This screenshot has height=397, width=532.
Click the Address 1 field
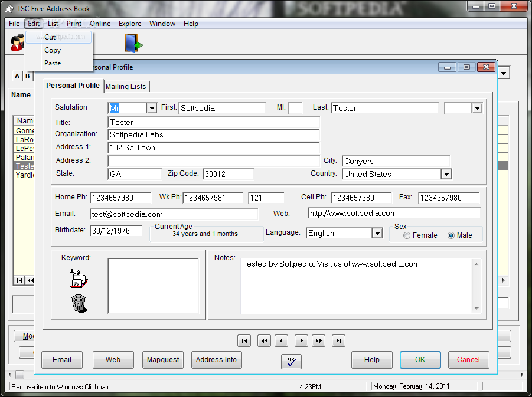pyautogui.click(x=214, y=148)
